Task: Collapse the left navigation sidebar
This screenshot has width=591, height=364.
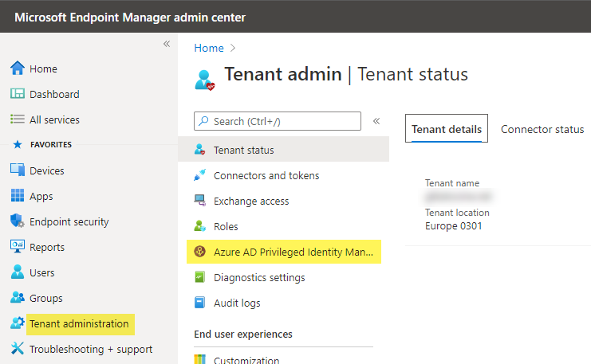Action: tap(167, 44)
